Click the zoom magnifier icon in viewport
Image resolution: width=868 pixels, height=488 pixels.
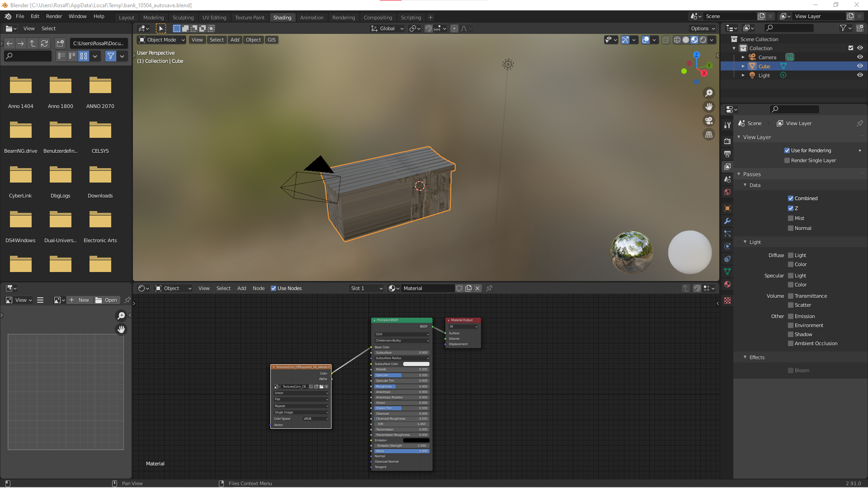coord(709,93)
